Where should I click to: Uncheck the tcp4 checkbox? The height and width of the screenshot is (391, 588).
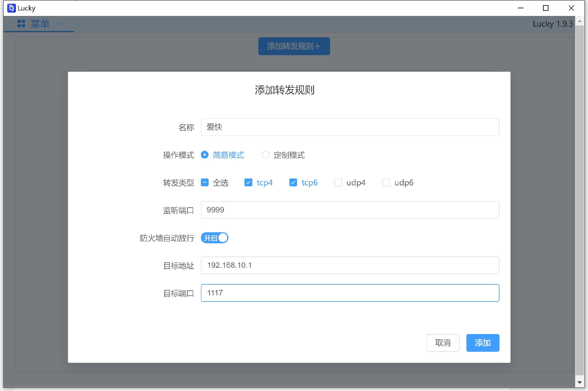248,183
